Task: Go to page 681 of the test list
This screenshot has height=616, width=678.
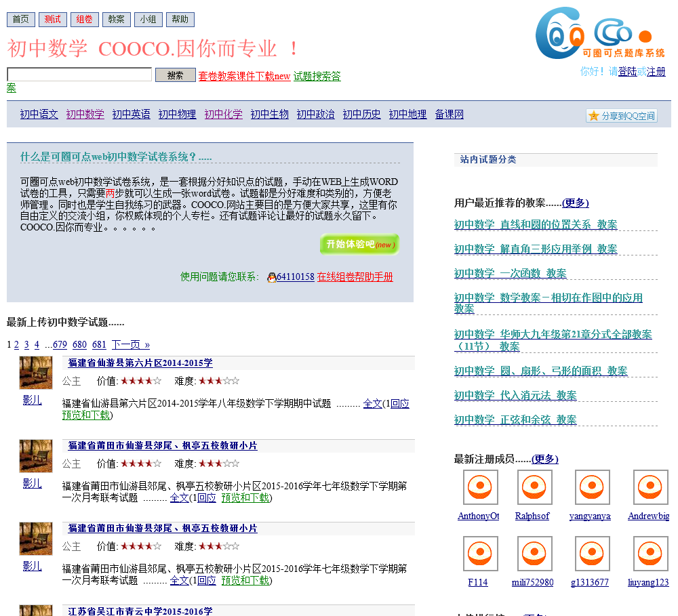Action: coord(99,344)
